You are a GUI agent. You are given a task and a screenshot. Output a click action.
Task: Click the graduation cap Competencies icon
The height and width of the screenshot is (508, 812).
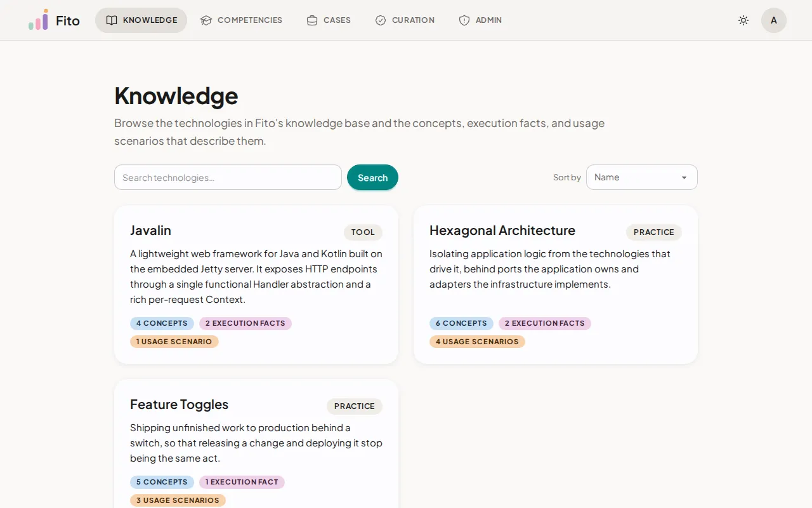point(206,20)
